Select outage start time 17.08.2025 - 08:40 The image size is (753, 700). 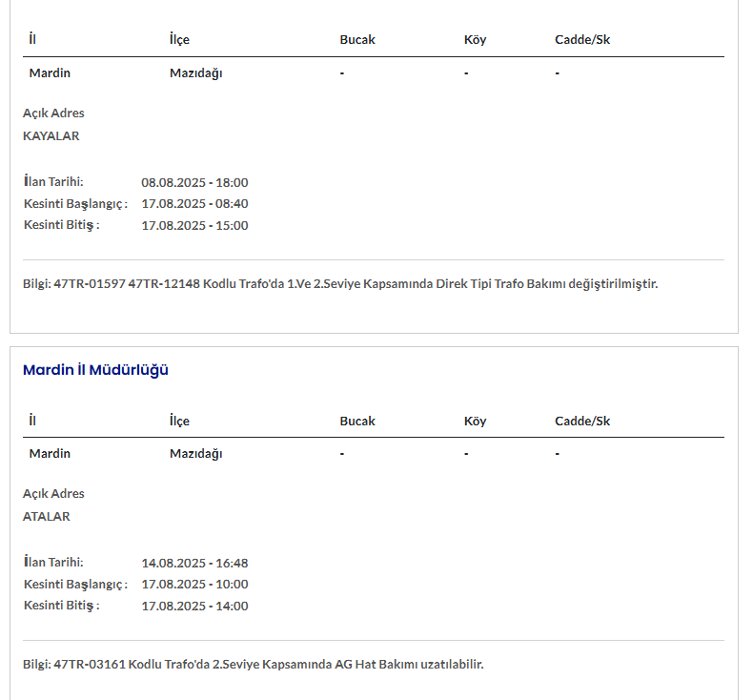coord(194,203)
